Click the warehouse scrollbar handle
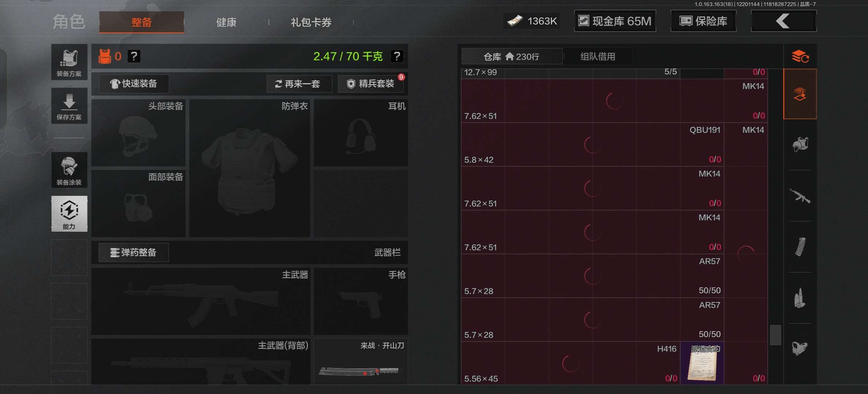The height and width of the screenshot is (394, 868). pos(775,335)
